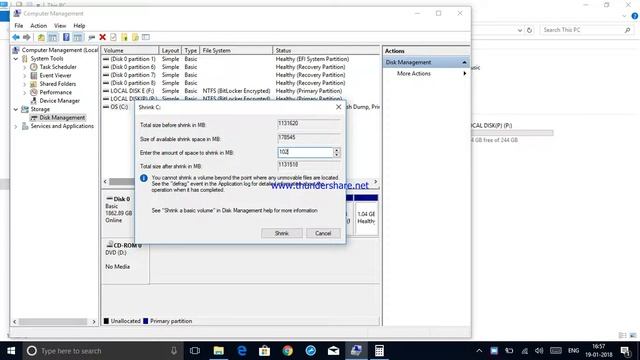Open Calculator from the taskbar

(x=379, y=351)
